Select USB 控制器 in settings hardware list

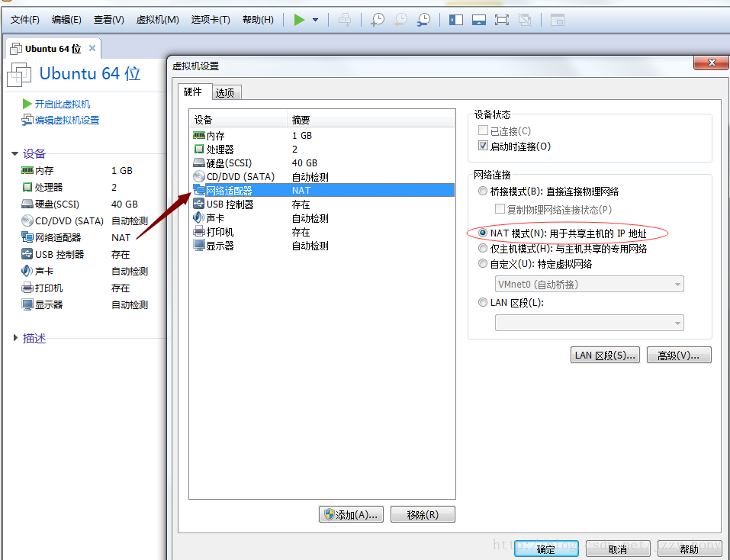(x=322, y=204)
